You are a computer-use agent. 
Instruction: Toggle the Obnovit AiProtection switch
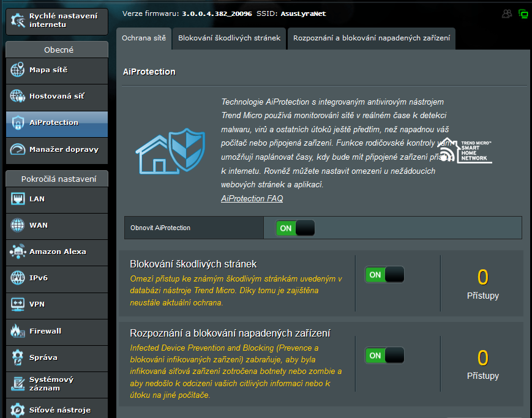tap(296, 228)
